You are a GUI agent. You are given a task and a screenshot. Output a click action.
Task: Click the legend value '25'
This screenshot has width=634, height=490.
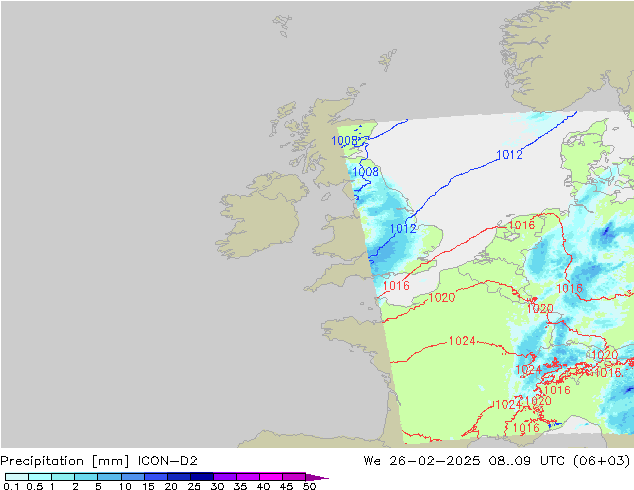[x=194, y=486]
